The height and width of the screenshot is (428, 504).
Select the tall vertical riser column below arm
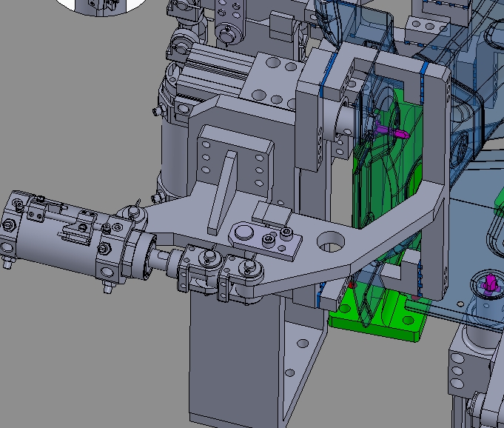[x=236, y=357]
